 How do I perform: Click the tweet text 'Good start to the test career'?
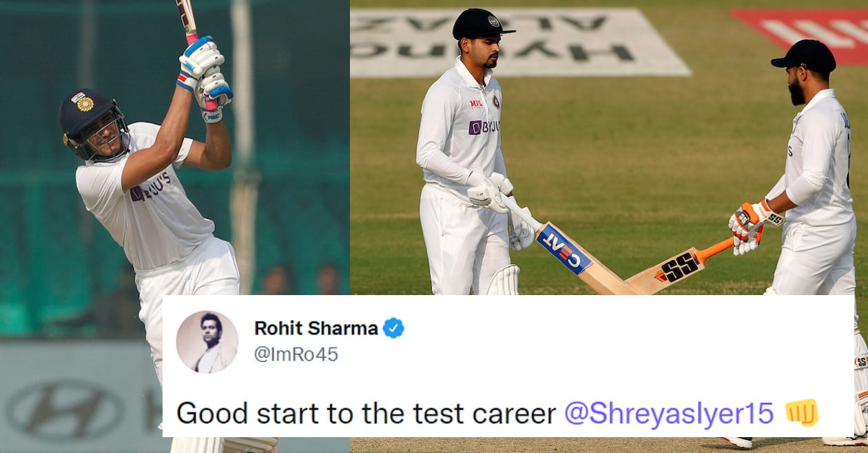[x=366, y=413]
